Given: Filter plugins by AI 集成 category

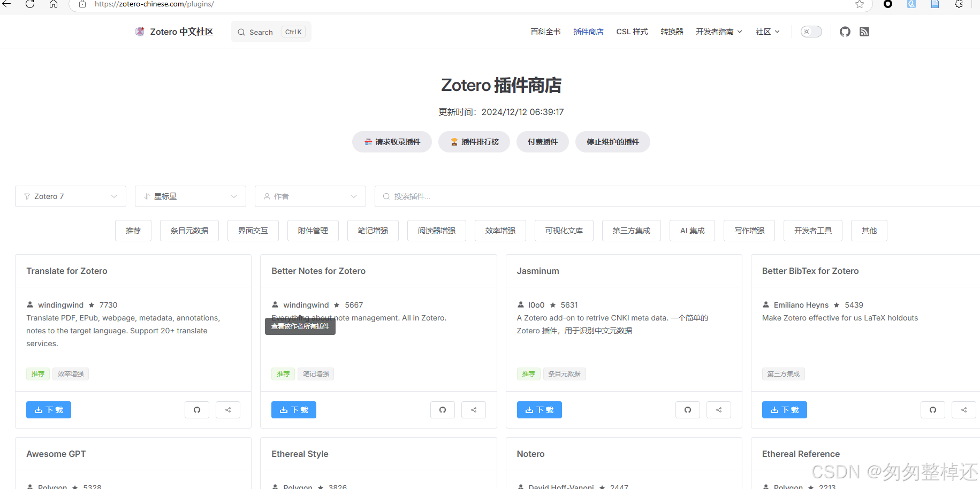Looking at the screenshot, I should 692,231.
